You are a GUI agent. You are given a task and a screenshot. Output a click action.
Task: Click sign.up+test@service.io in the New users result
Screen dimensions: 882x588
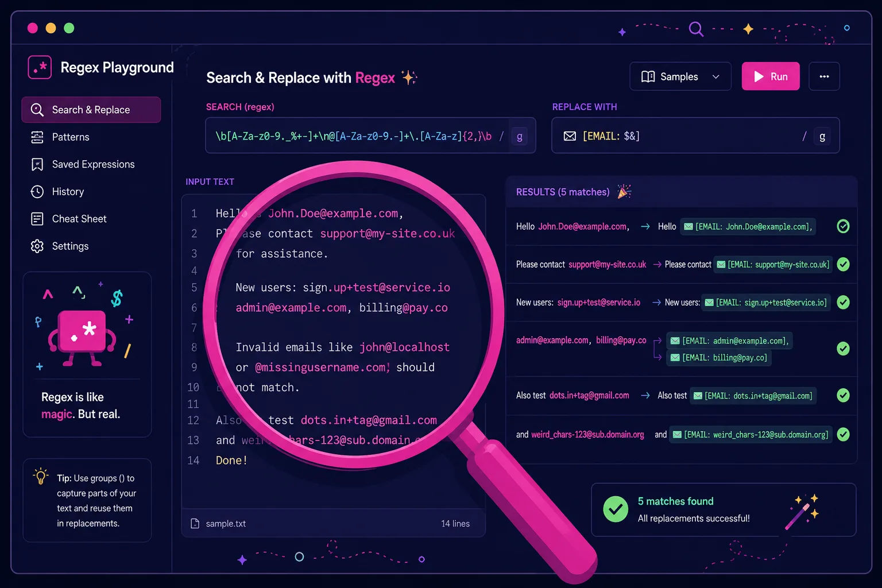point(598,303)
